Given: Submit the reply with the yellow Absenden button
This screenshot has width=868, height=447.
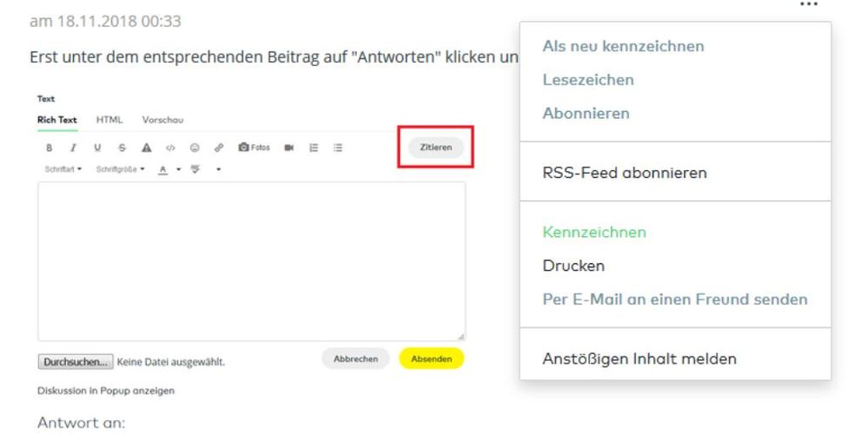Looking at the screenshot, I should [432, 358].
